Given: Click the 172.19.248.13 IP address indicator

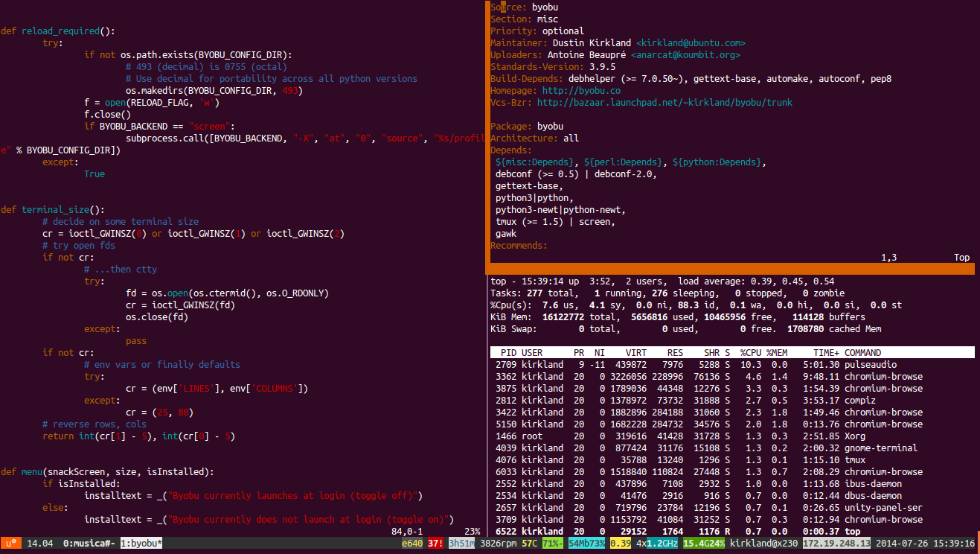Looking at the screenshot, I should point(835,543).
